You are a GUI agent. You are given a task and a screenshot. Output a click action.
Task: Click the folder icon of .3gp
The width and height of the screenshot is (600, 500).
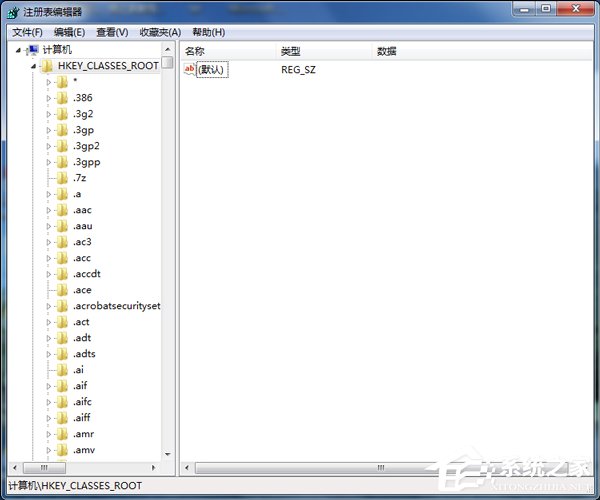(x=62, y=130)
